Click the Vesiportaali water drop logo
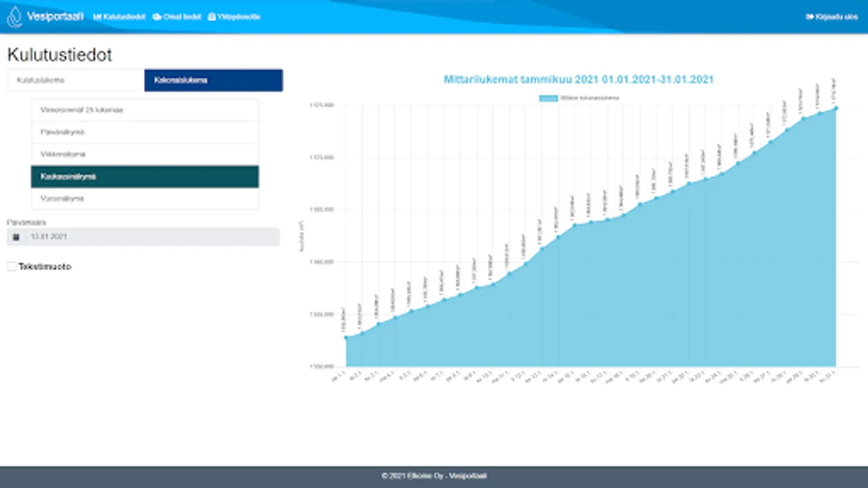Image resolution: width=868 pixels, height=488 pixels. click(x=13, y=16)
